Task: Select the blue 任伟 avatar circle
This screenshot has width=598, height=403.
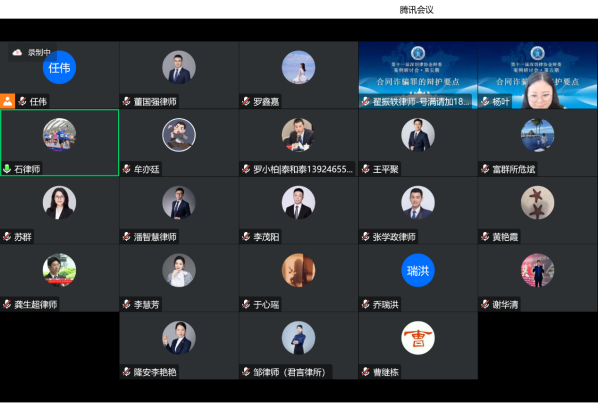Action: [x=59, y=67]
